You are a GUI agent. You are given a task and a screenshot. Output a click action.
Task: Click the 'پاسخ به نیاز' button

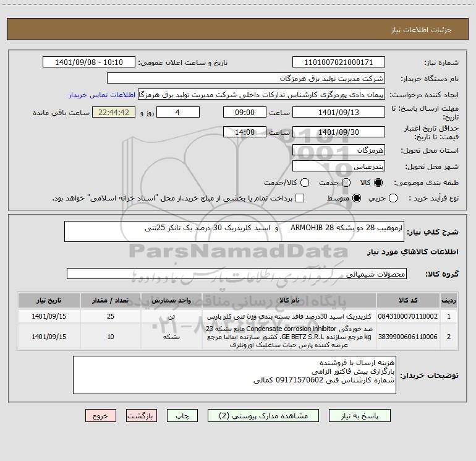[x=359, y=415]
